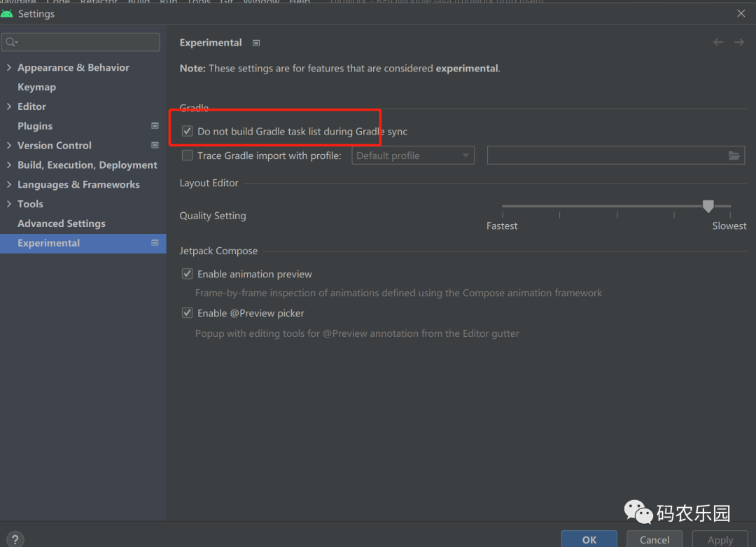The height and width of the screenshot is (547, 756).
Task: Click the search magnifier icon in settings
Action: [x=11, y=43]
